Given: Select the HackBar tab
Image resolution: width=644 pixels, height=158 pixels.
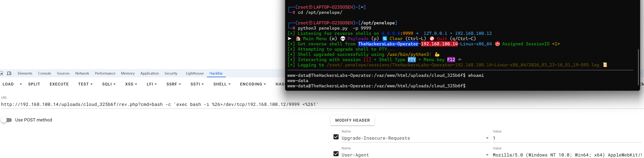Looking at the screenshot, I should coord(216,73).
